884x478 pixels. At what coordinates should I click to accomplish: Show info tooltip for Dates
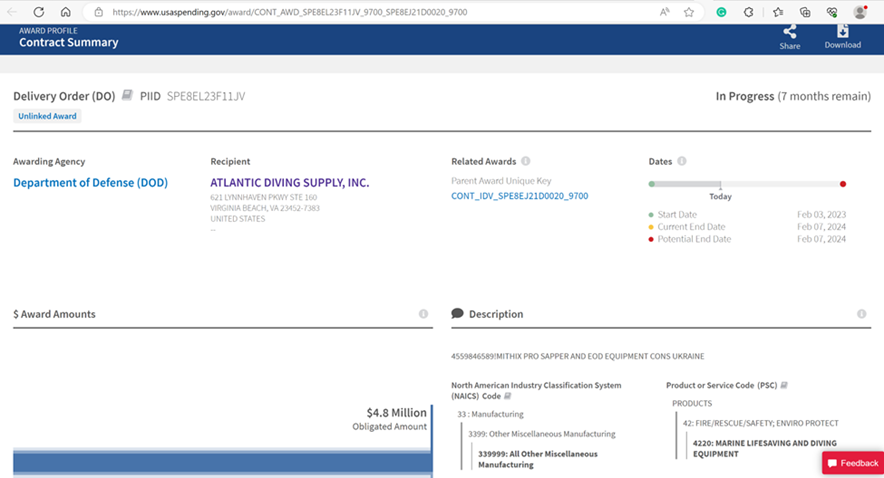click(x=682, y=161)
